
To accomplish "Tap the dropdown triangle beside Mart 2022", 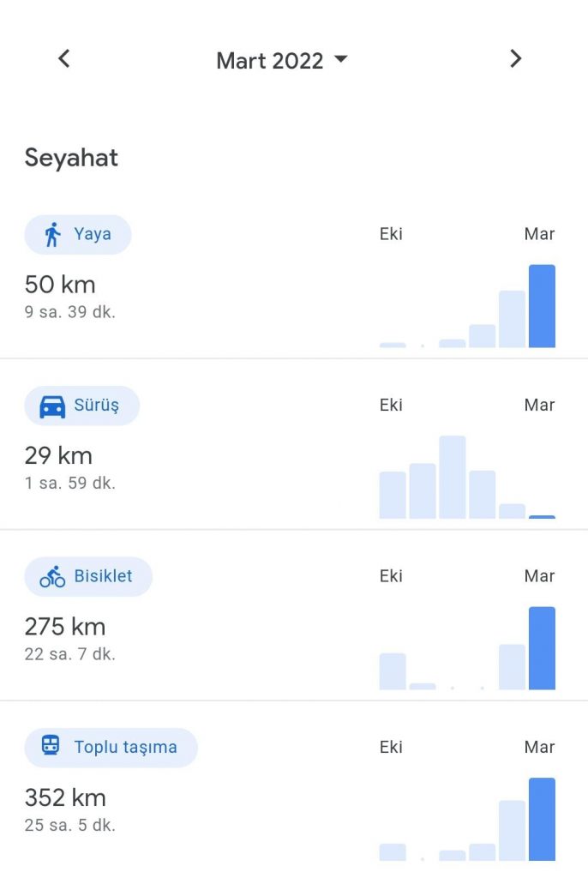I will [341, 59].
